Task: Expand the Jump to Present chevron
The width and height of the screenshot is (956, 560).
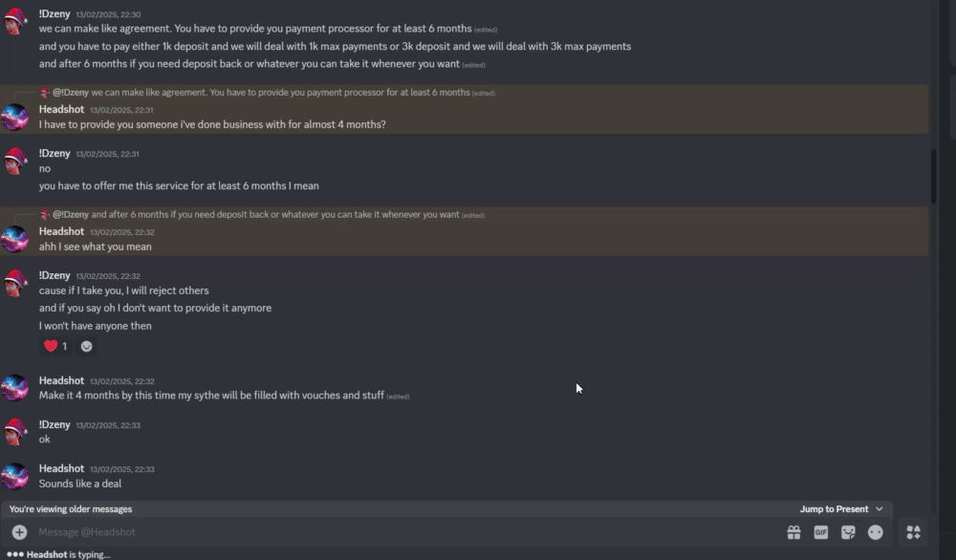Action: [880, 508]
